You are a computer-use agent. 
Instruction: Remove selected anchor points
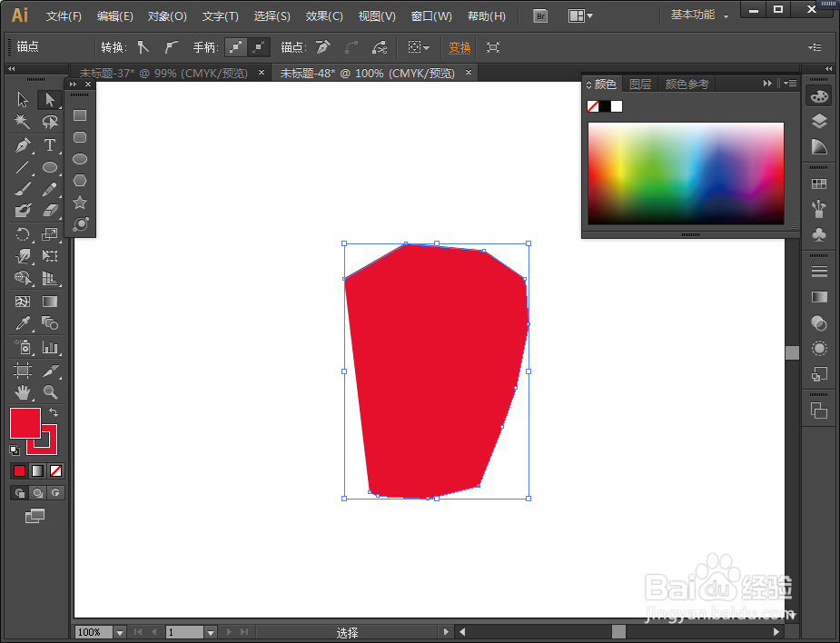tap(322, 47)
